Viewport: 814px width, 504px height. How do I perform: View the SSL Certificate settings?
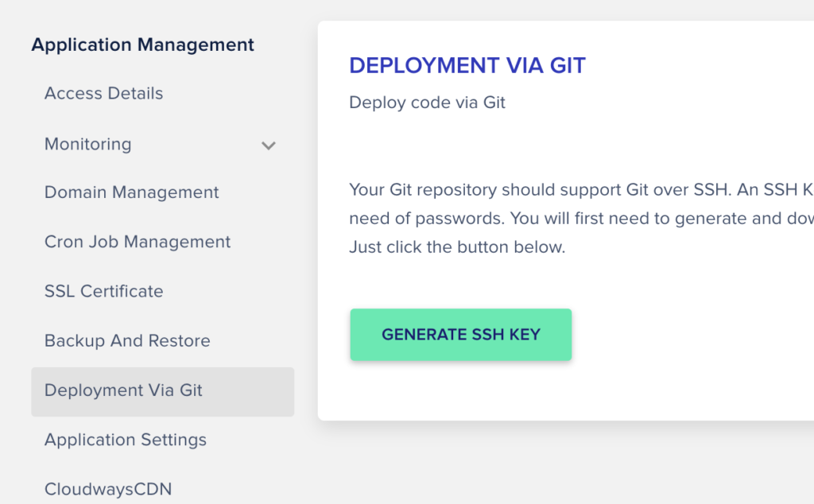click(x=103, y=292)
